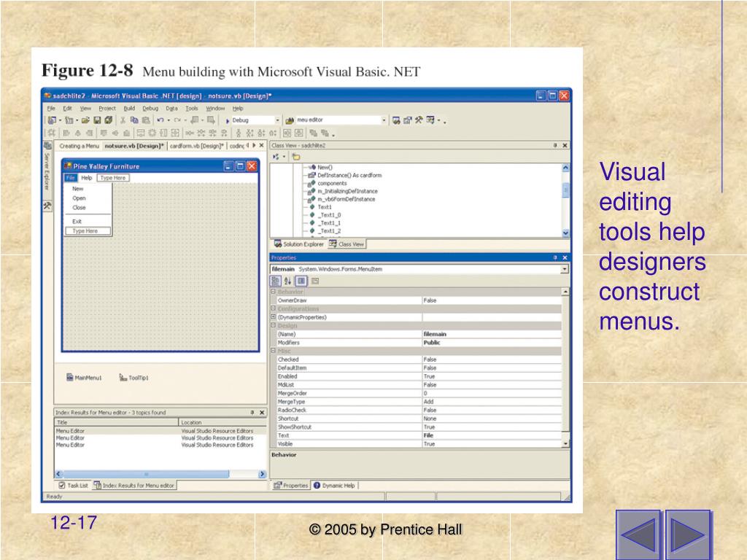Open the Class View sort dropdown arrow
This screenshot has width=747, height=560.
(284, 157)
